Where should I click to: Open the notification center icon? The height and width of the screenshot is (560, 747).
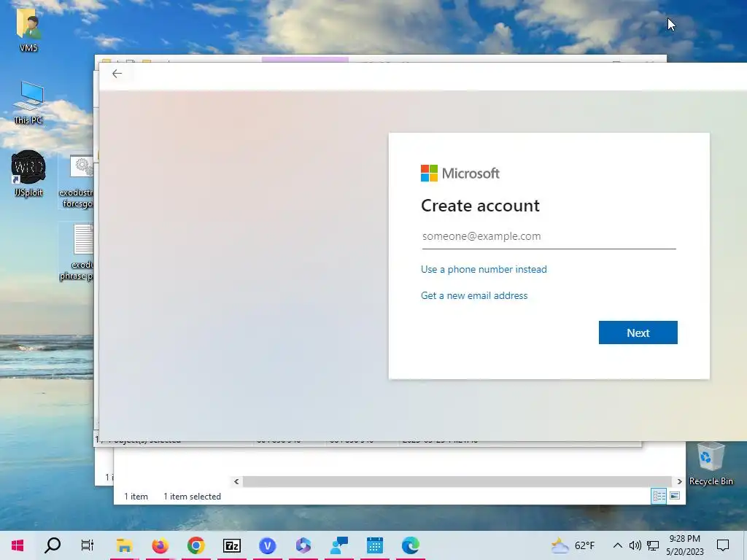point(723,545)
